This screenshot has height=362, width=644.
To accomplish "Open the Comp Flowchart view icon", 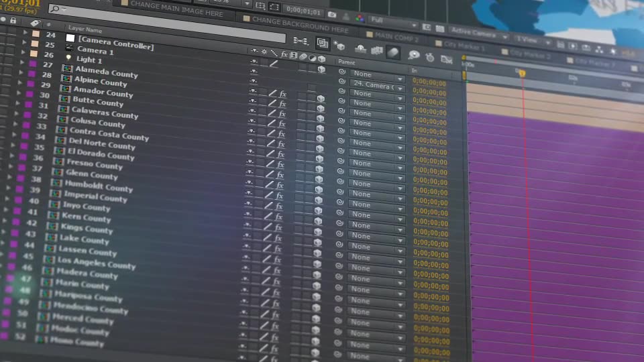I will tap(599, 49).
